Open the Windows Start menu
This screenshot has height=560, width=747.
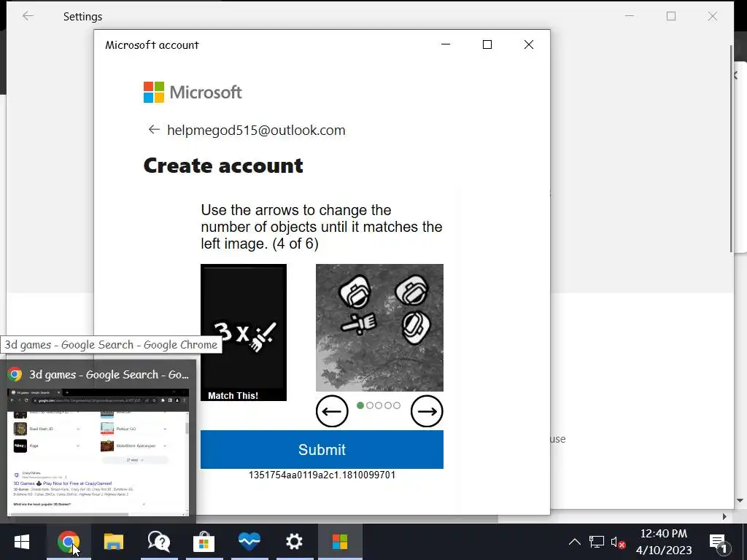(x=21, y=542)
